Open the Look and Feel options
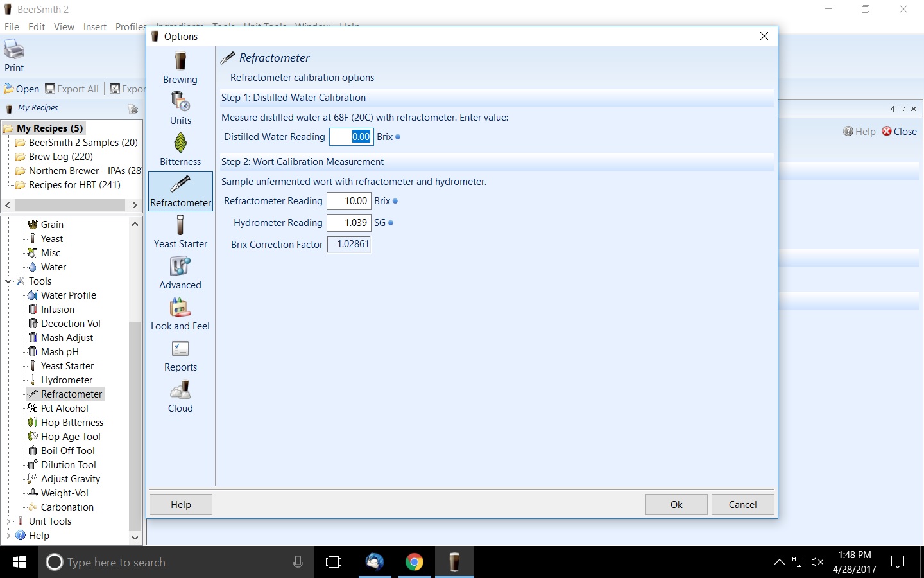The width and height of the screenshot is (924, 578). (180, 314)
